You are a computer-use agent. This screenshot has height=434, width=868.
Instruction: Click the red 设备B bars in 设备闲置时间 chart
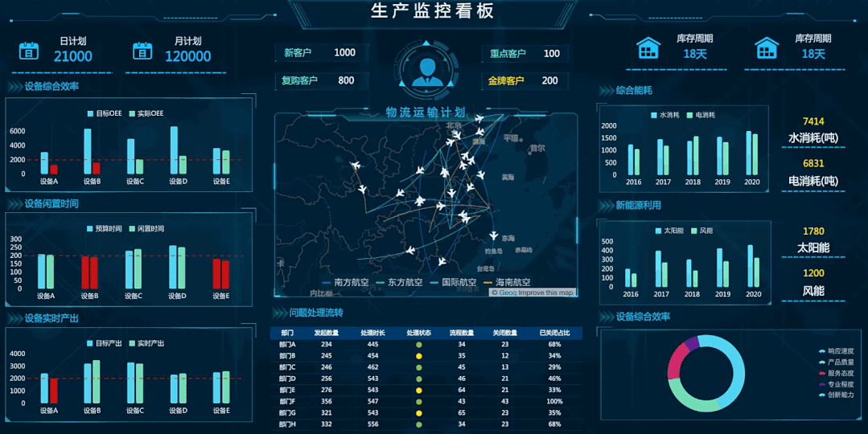tap(89, 272)
